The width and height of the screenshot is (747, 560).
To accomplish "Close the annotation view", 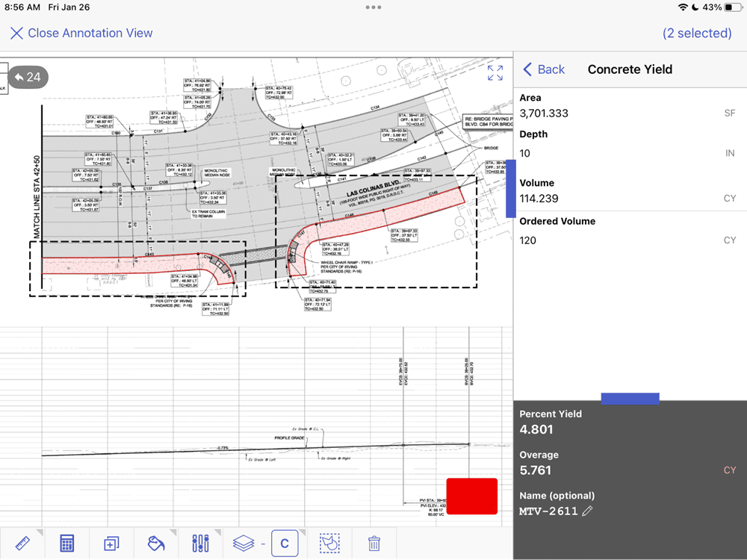I will click(x=81, y=33).
